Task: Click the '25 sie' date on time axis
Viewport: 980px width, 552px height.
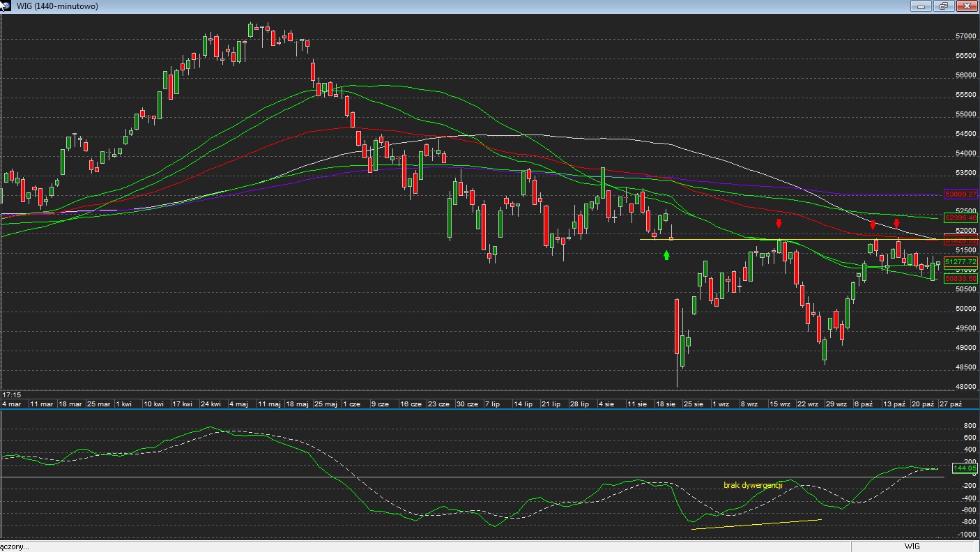Action: pos(692,404)
